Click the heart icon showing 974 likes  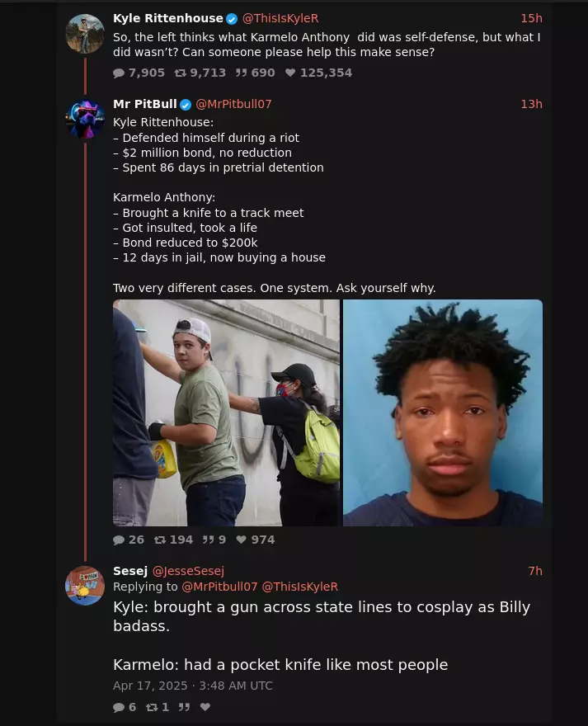pyautogui.click(x=241, y=540)
